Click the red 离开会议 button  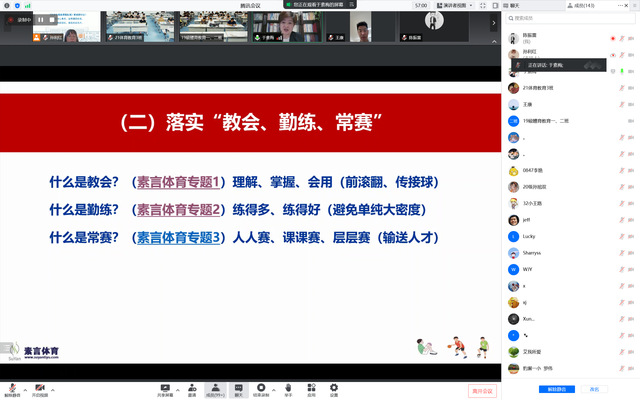coord(482,390)
